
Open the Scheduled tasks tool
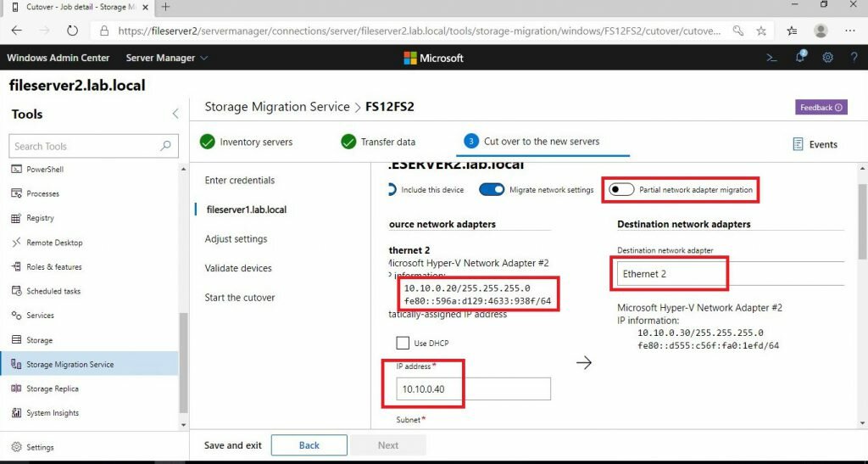[46, 291]
